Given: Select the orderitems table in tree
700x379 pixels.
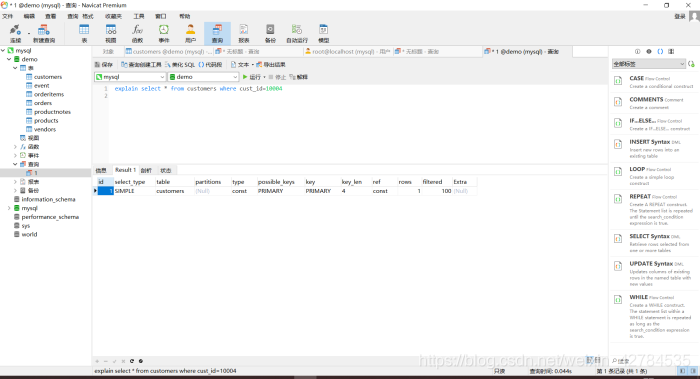Looking at the screenshot, I should pyautogui.click(x=49, y=94).
